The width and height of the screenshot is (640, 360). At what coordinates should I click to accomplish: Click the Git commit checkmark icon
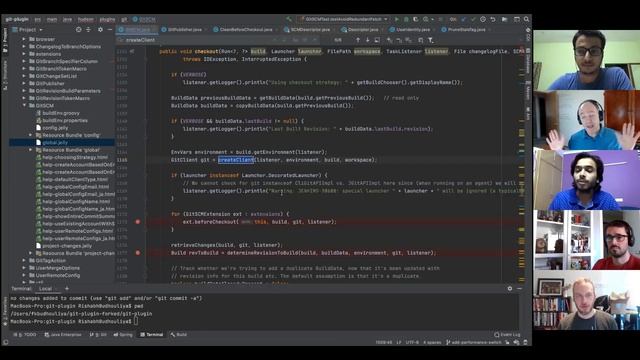tap(473, 19)
